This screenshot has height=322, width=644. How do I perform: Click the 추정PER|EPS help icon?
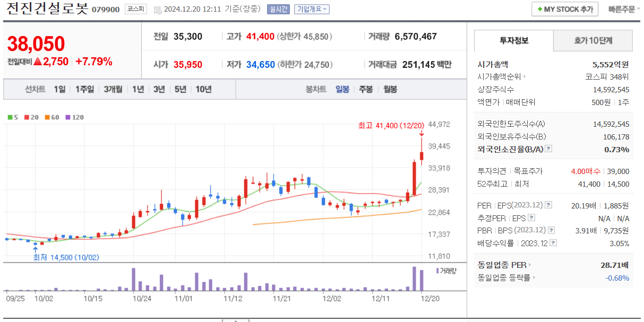coord(531,218)
